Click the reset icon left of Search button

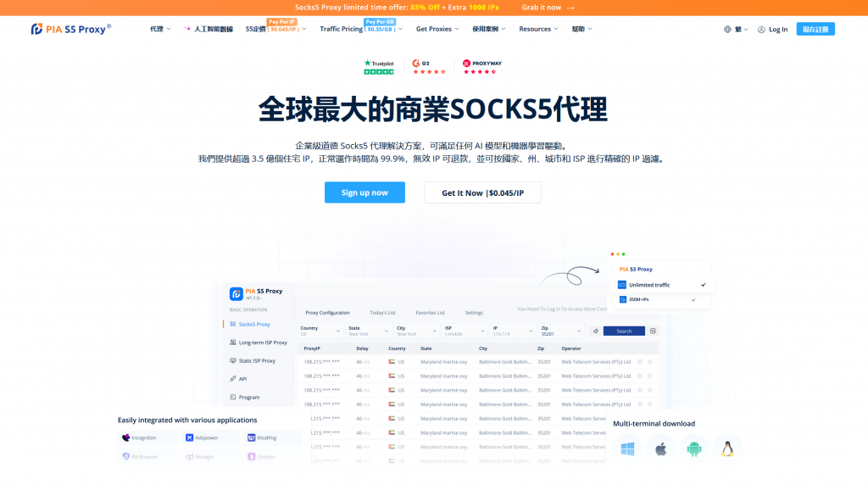[x=596, y=331]
